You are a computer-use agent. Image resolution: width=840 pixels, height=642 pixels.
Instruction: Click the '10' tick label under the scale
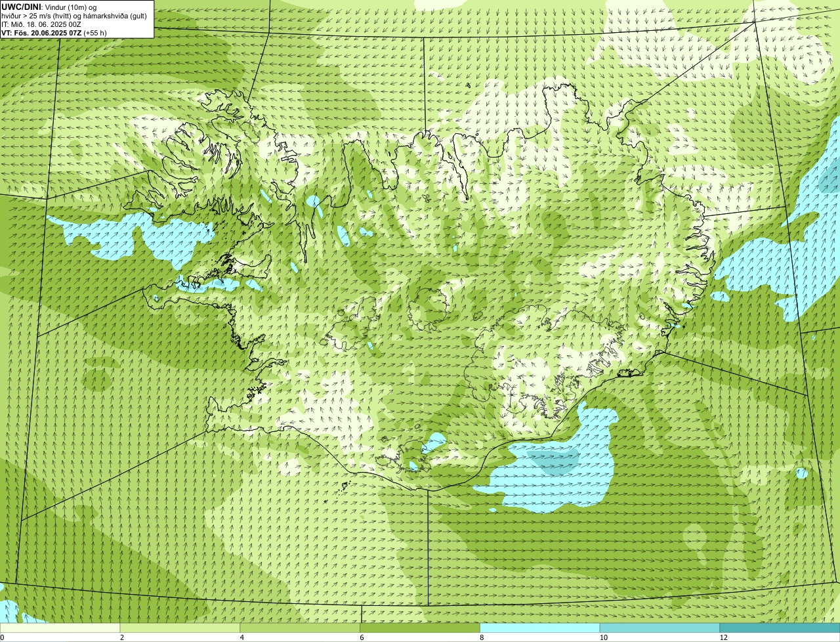602,637
